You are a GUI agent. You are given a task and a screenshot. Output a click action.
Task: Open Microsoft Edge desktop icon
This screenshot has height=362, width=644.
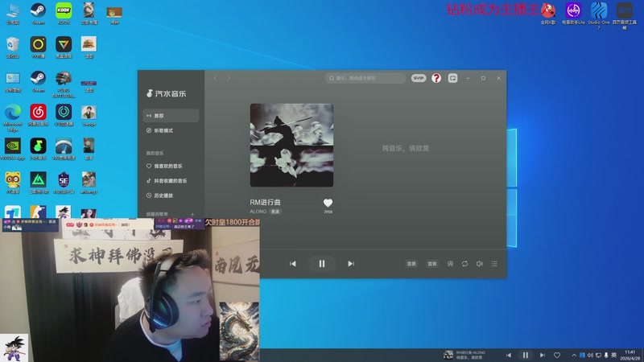click(x=13, y=117)
